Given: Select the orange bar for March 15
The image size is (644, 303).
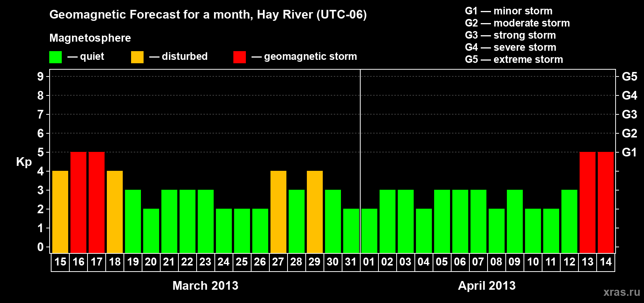Looking at the screenshot, I should click(x=60, y=212).
